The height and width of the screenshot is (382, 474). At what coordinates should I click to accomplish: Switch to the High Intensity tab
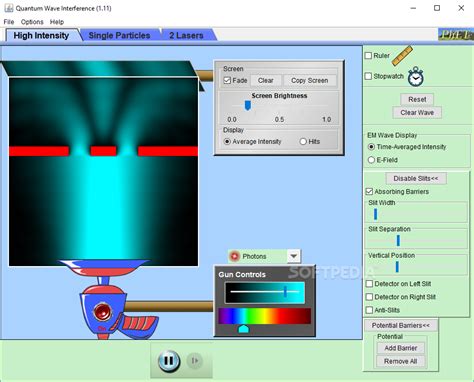[x=41, y=35]
